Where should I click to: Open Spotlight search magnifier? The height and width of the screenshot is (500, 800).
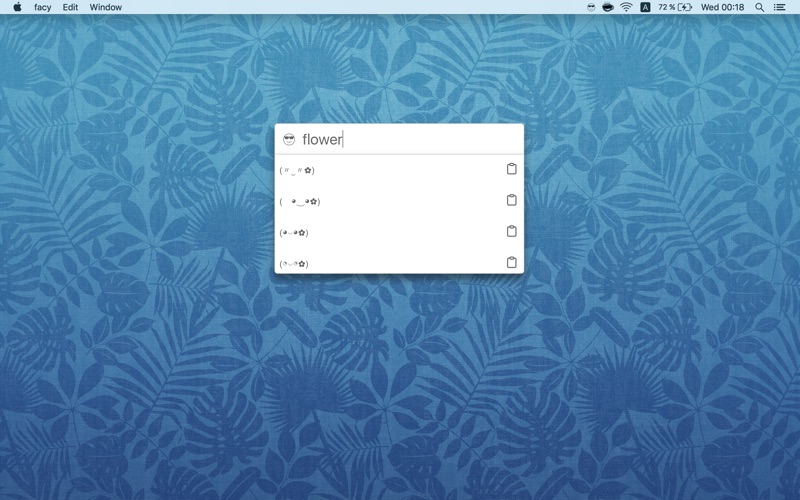coord(759,7)
